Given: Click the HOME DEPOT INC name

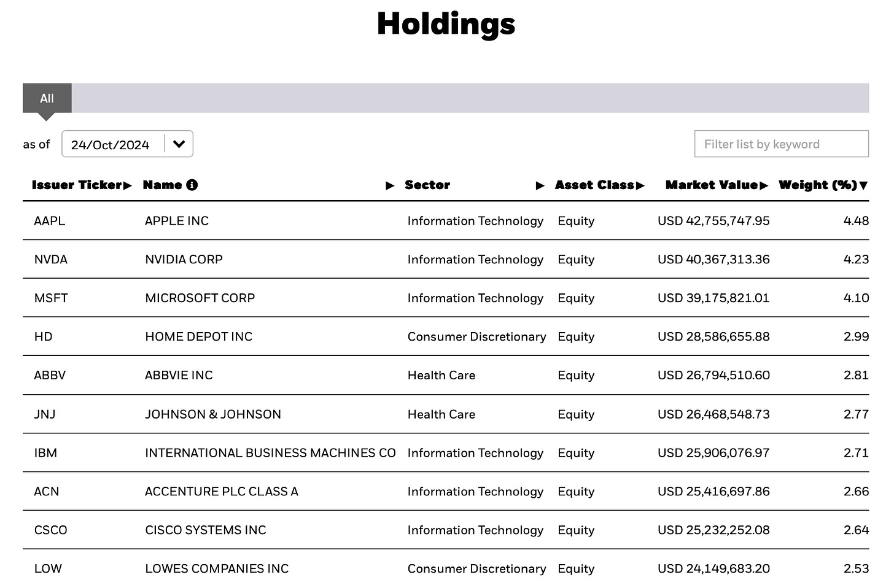Looking at the screenshot, I should pos(199,337).
